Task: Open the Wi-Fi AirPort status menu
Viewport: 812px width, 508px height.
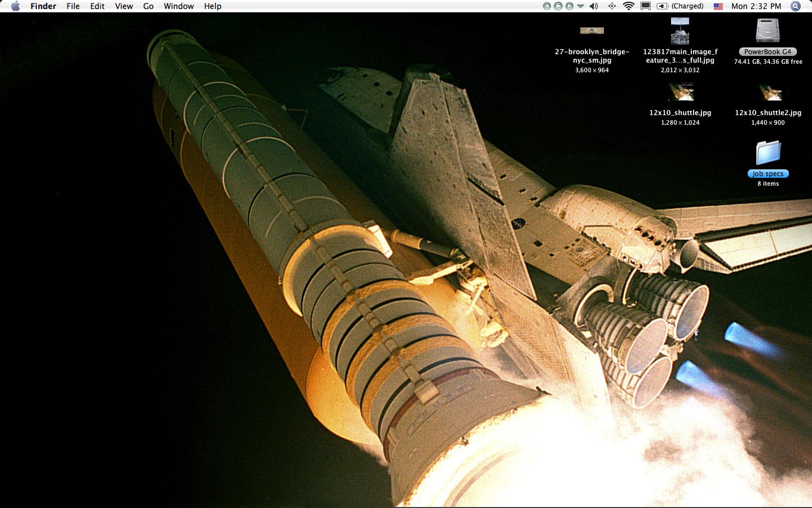Action: click(x=629, y=6)
